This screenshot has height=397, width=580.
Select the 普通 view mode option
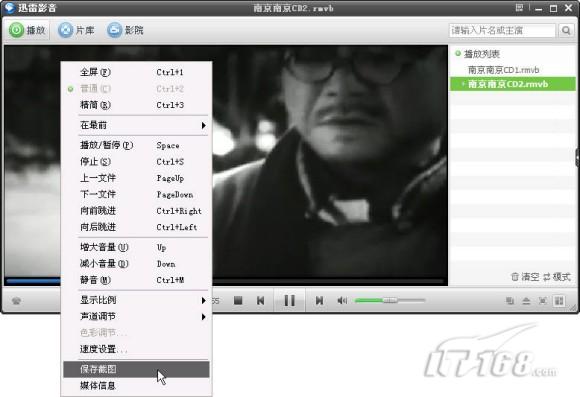[136, 89]
